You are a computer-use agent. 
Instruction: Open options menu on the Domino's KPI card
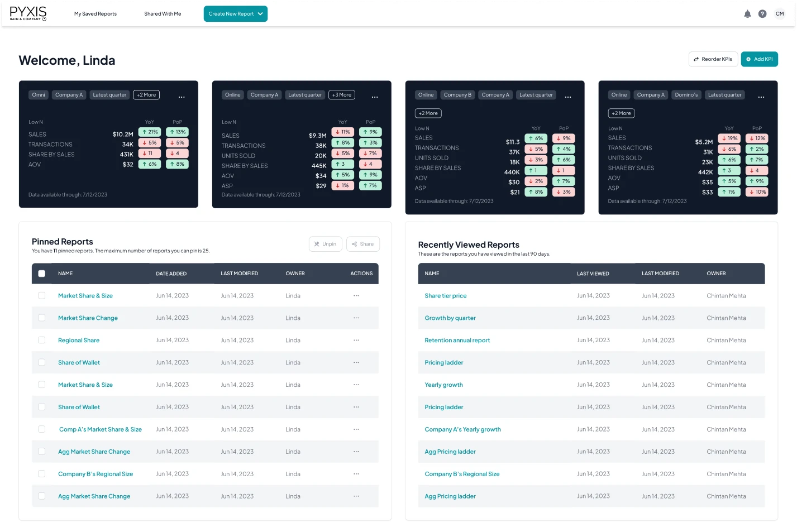pos(761,96)
